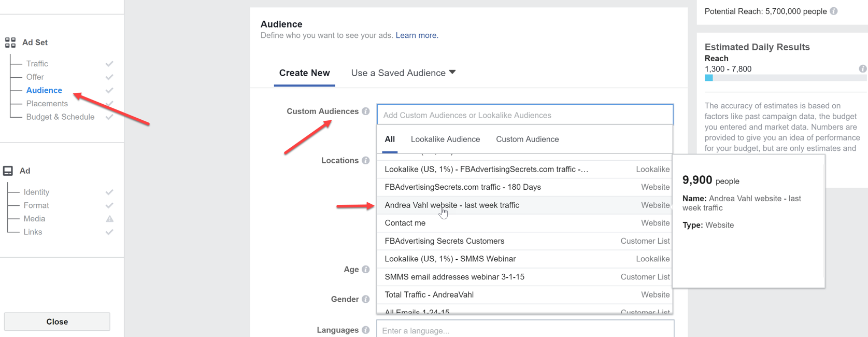Choose FBAdvertising Secrets Customers audience option
The image size is (868, 337).
pyautogui.click(x=444, y=241)
